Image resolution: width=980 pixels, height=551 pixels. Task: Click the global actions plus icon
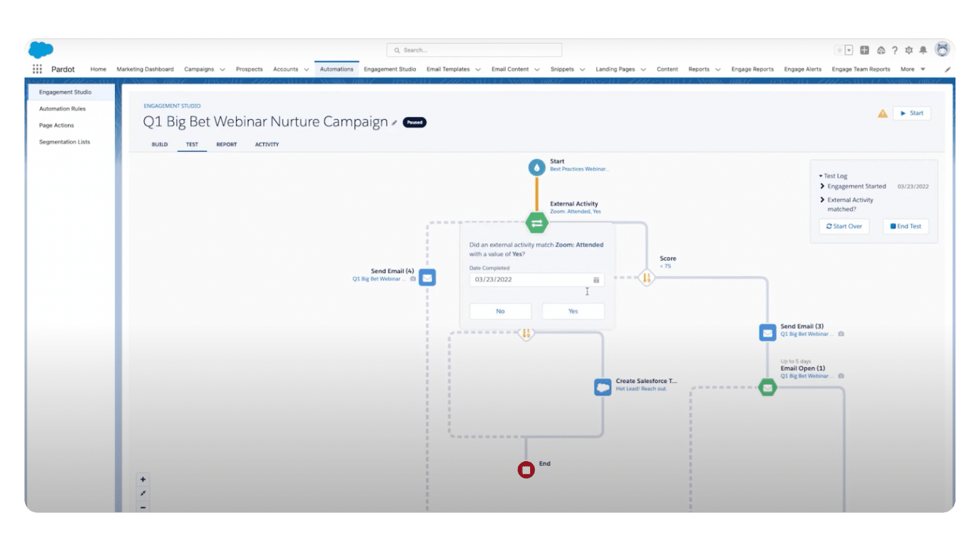pos(864,50)
